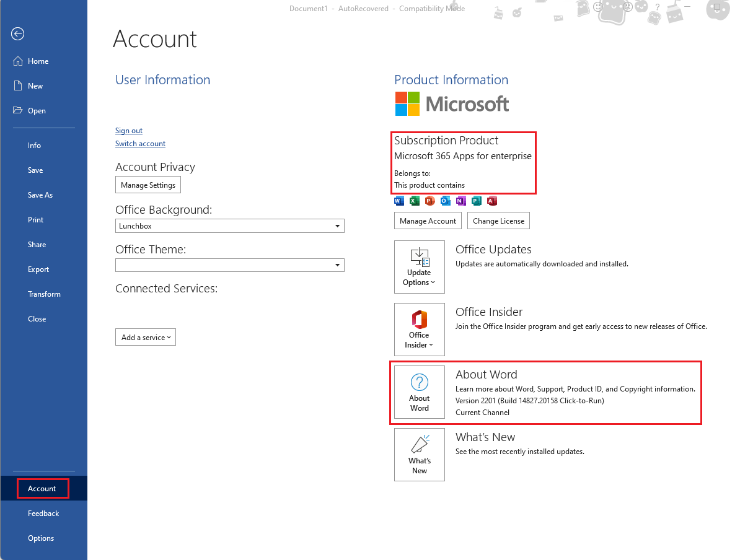Click the Change License button

tap(498, 221)
